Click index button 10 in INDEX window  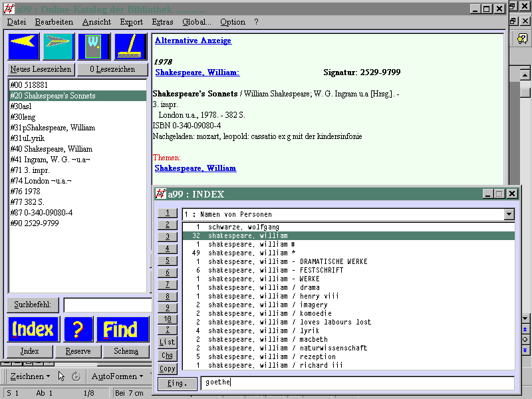(x=168, y=319)
